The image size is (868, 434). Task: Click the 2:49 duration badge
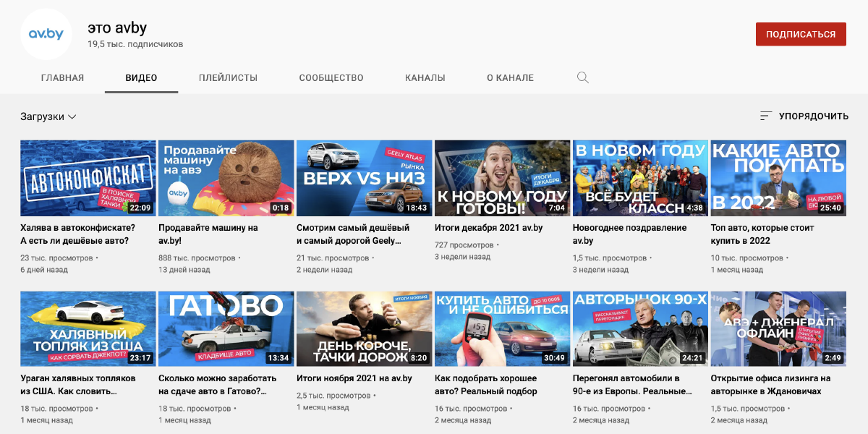coord(833,358)
